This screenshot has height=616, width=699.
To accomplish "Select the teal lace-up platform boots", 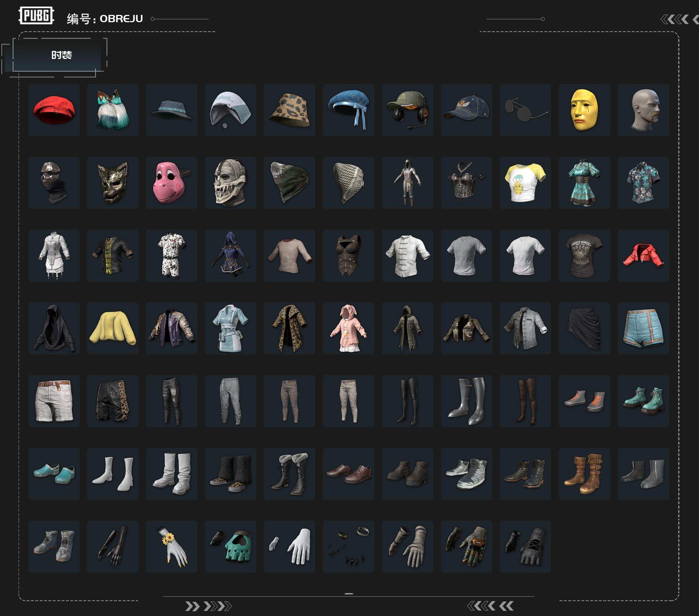I will coord(643,401).
